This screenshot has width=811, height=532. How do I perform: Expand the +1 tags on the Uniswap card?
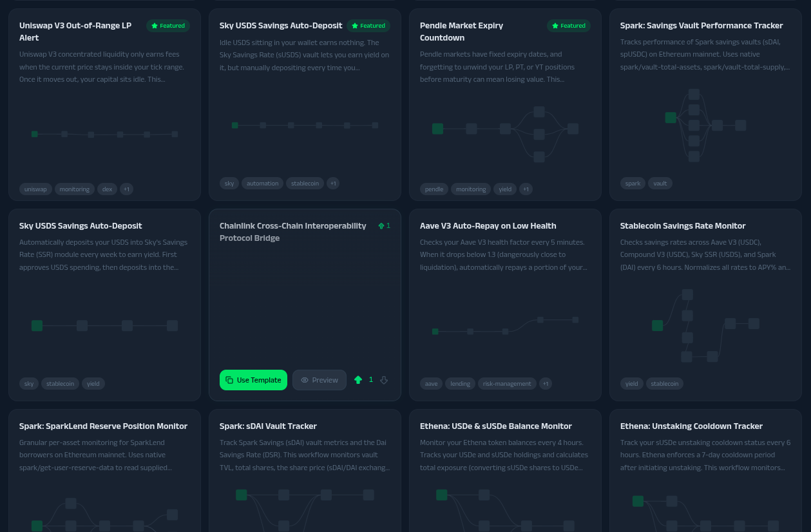coord(126,189)
